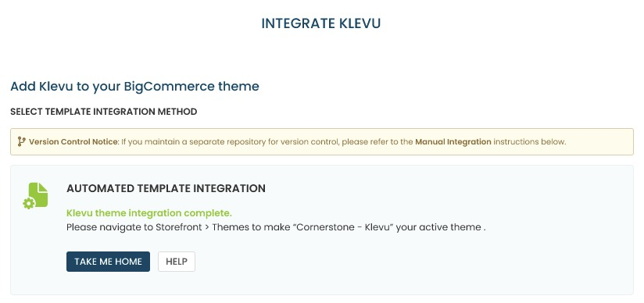644x303 pixels.
Task: Click the SELECT TEMPLATE INTEGRATION METHOD label
Action: click(103, 112)
